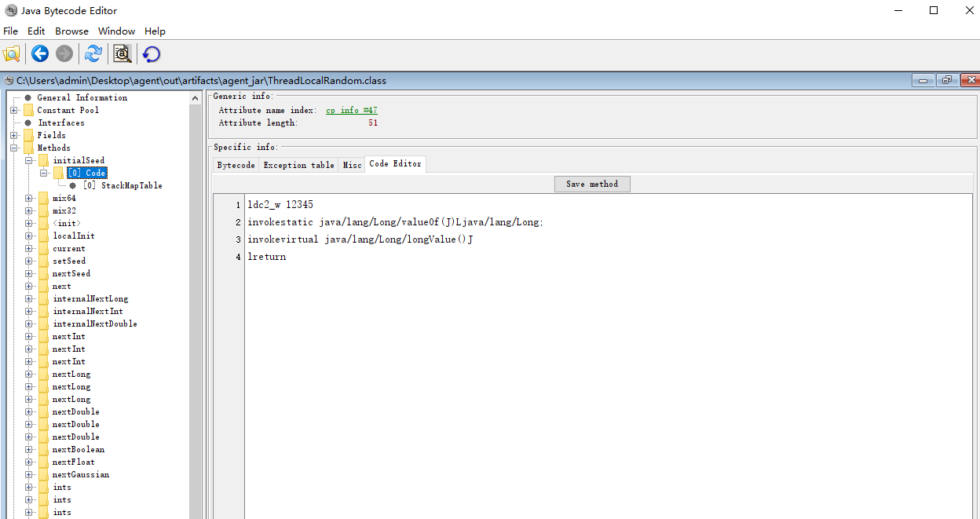The image size is (980, 519).
Task: Expand the Fields tree node
Action: [14, 135]
